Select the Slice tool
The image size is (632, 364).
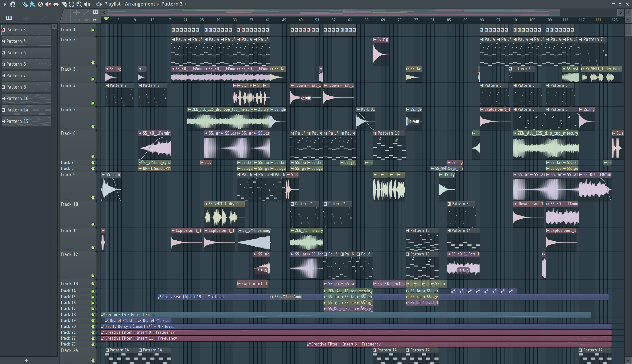(x=64, y=4)
